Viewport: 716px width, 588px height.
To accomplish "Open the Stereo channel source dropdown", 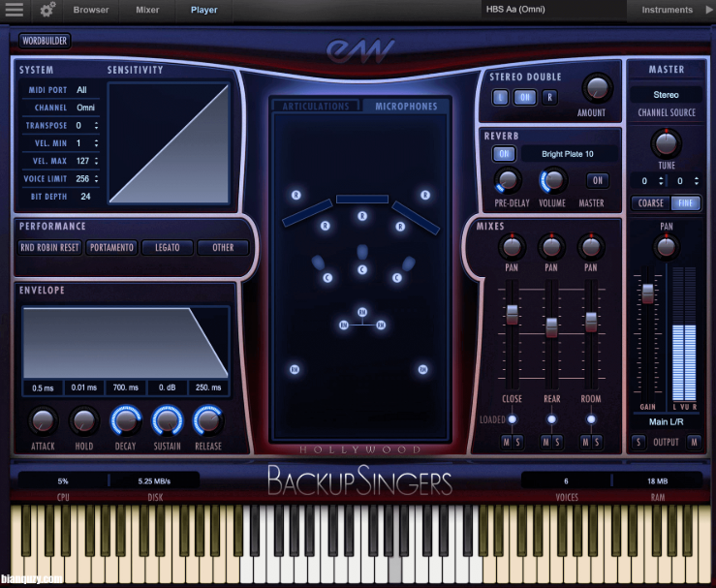I will point(666,95).
